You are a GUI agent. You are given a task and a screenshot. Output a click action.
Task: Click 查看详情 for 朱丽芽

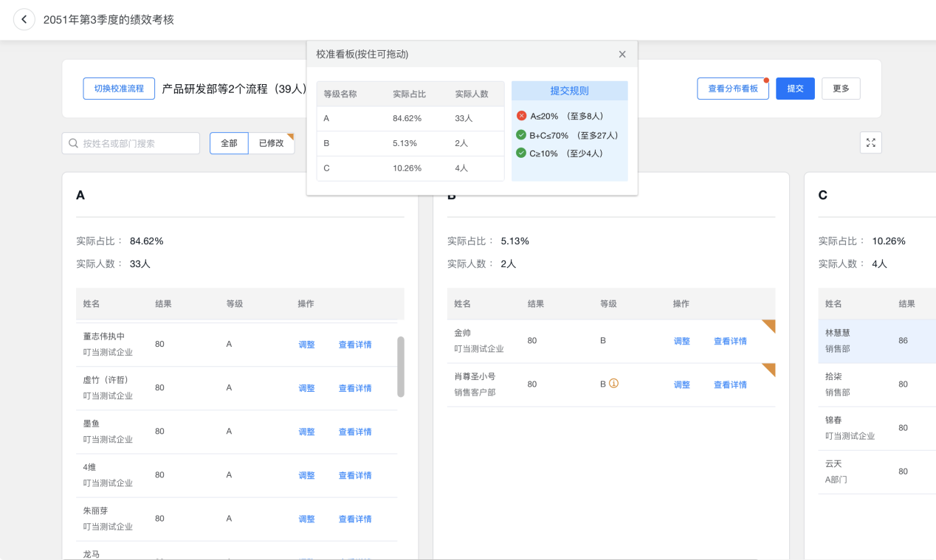click(x=355, y=519)
